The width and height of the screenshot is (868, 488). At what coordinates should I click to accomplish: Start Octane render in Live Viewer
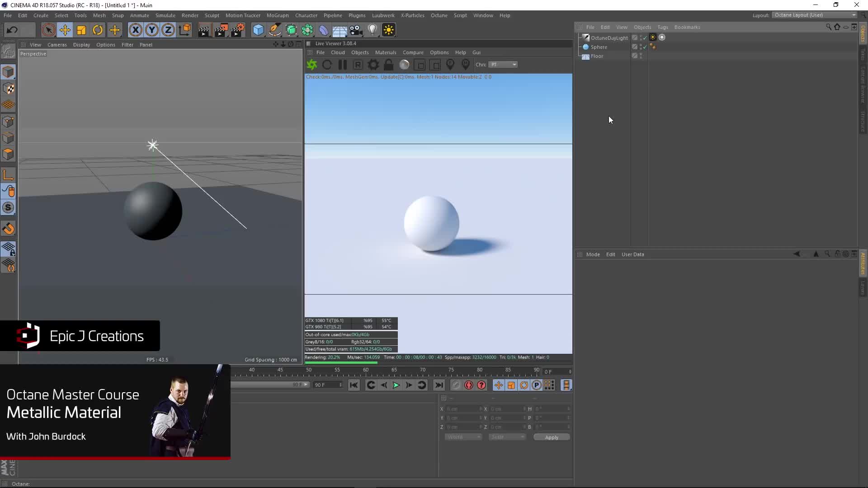tap(312, 65)
